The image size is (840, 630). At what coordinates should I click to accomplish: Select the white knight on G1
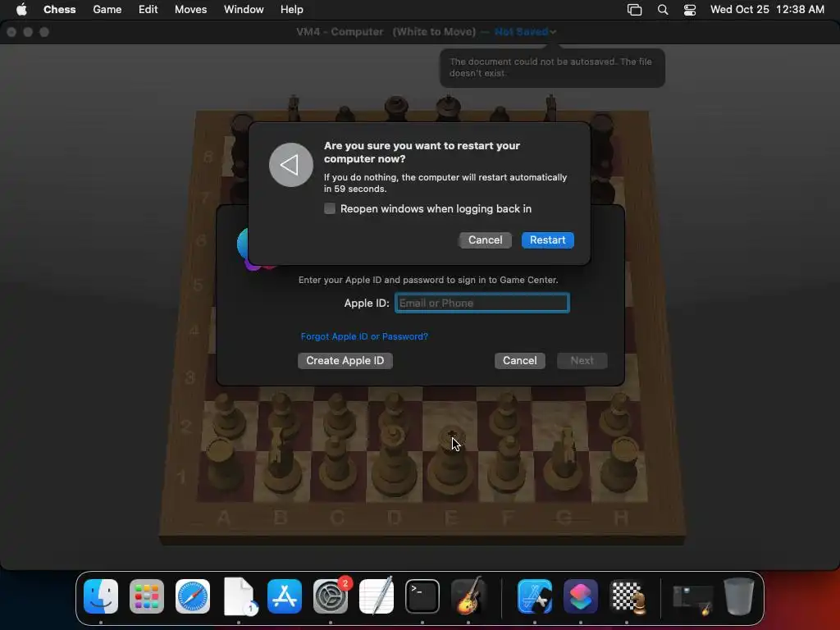point(564,459)
